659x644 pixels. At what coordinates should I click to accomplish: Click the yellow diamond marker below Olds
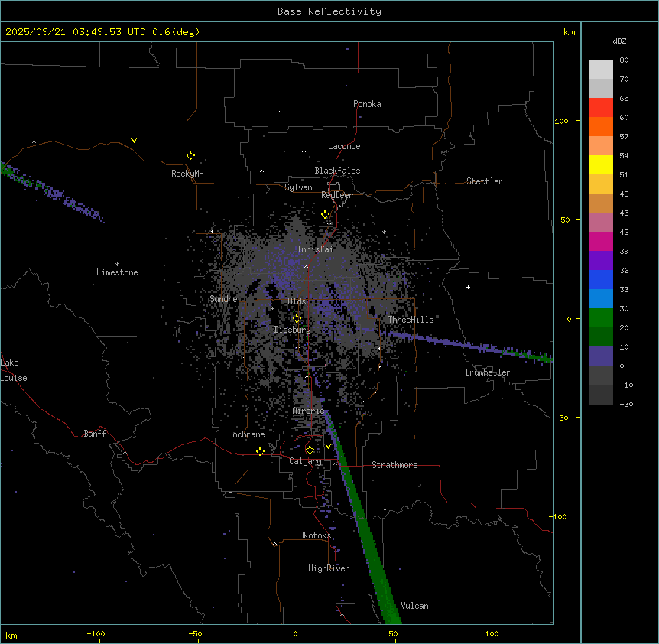pyautogui.click(x=297, y=318)
